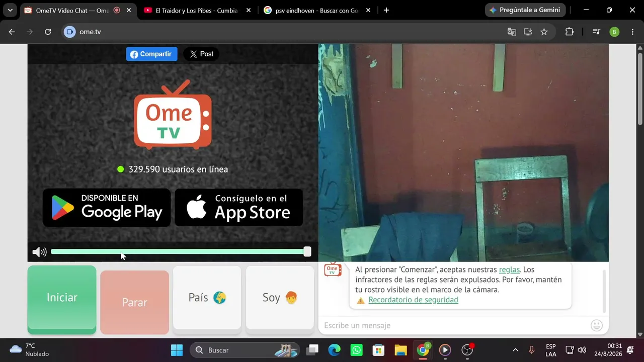Open the tab search dropdown arrow
This screenshot has height=362, width=644.
coord(10,11)
